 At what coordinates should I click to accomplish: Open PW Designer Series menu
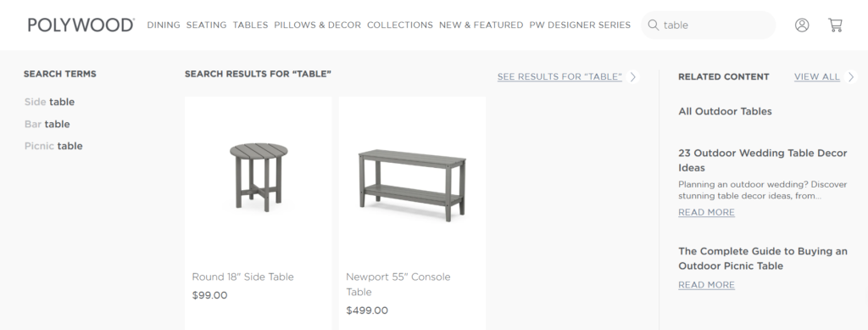coord(580,25)
